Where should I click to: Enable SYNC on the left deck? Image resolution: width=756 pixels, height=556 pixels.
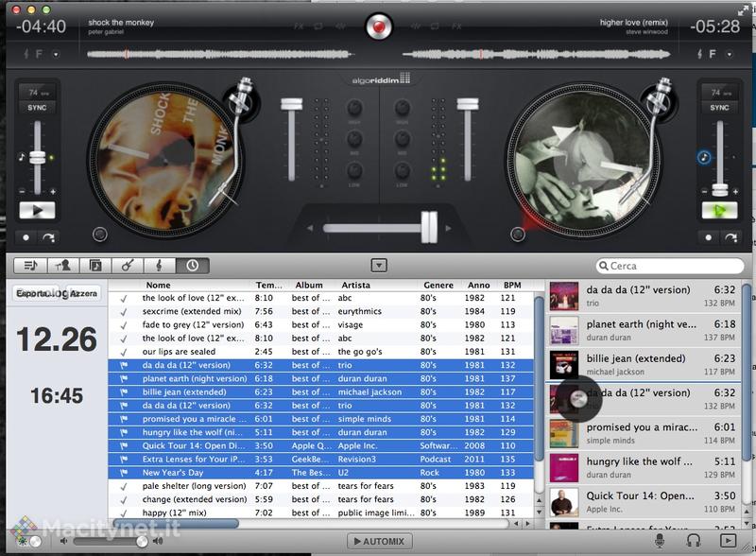pyautogui.click(x=37, y=107)
